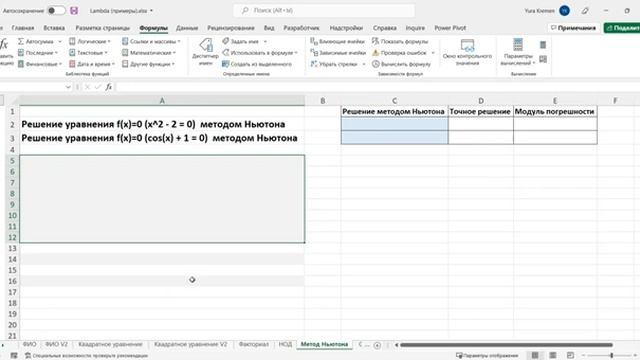Open the Ссылки и массивы functions list
The width and height of the screenshot is (640, 360).
click(x=151, y=41)
